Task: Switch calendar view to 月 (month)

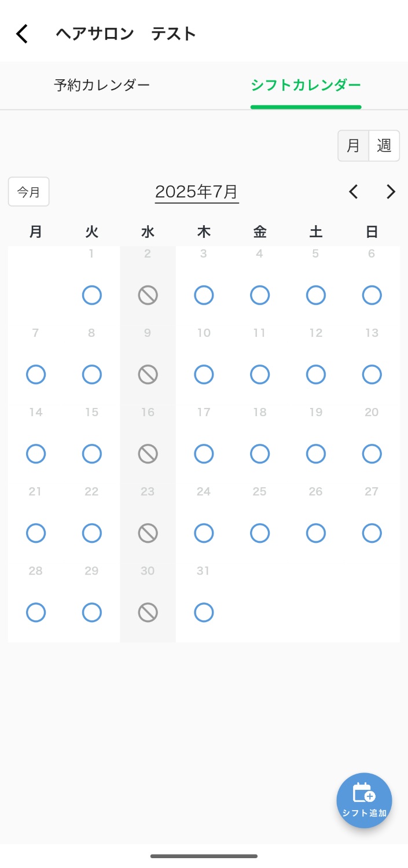Action: [x=354, y=145]
